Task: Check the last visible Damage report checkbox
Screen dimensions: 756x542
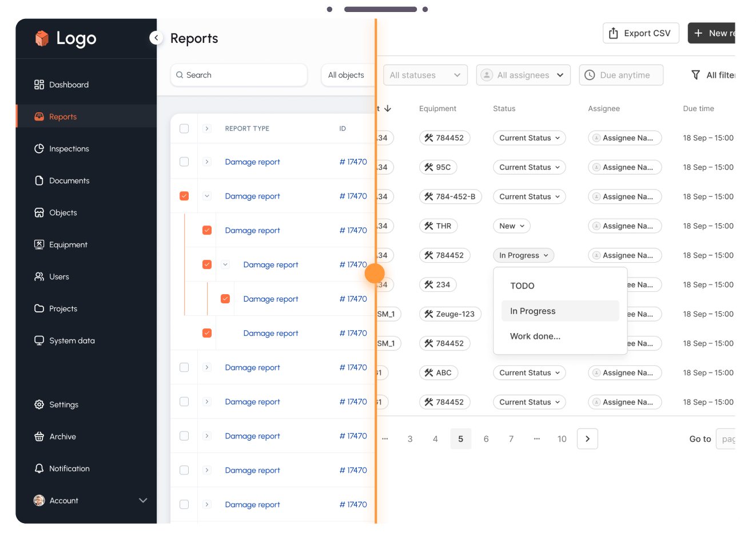Action: pos(184,504)
